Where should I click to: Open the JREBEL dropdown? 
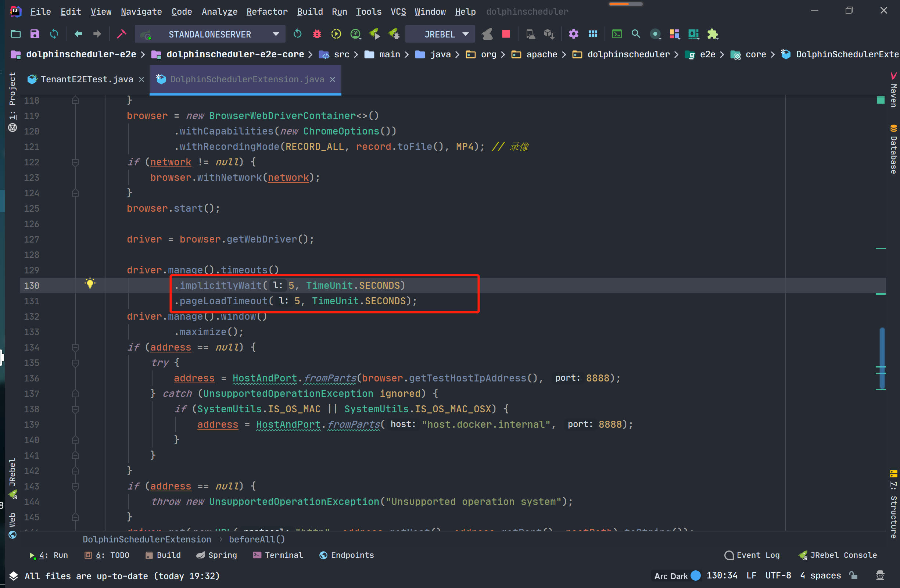coord(441,35)
